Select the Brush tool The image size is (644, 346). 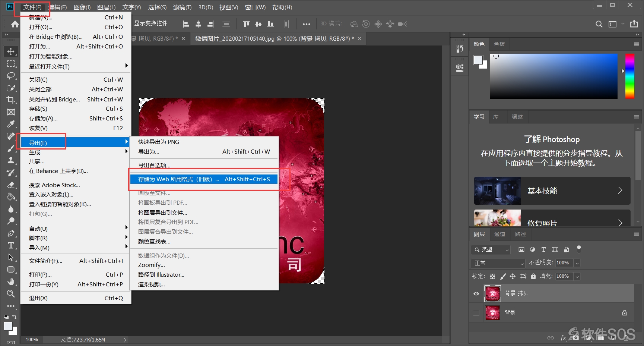point(11,148)
